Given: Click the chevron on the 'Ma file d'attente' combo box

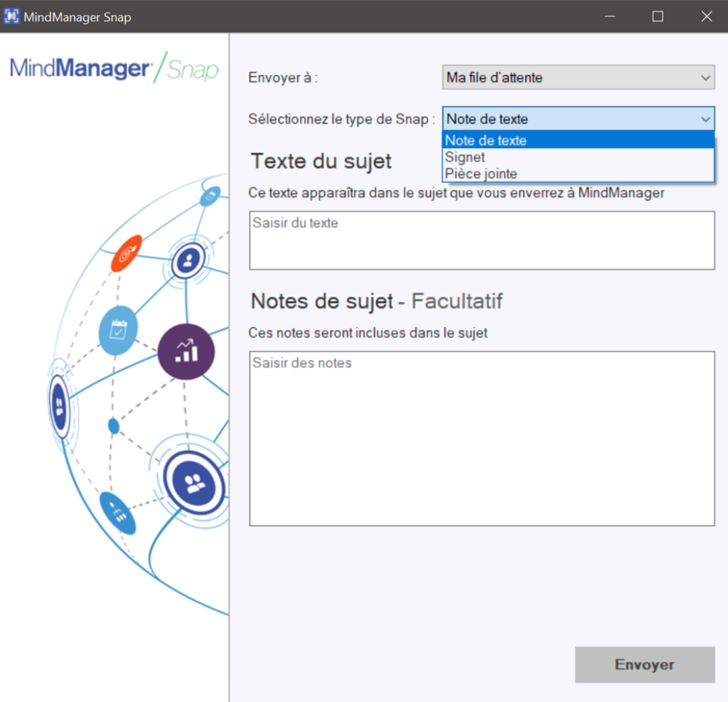Looking at the screenshot, I should tap(705, 78).
